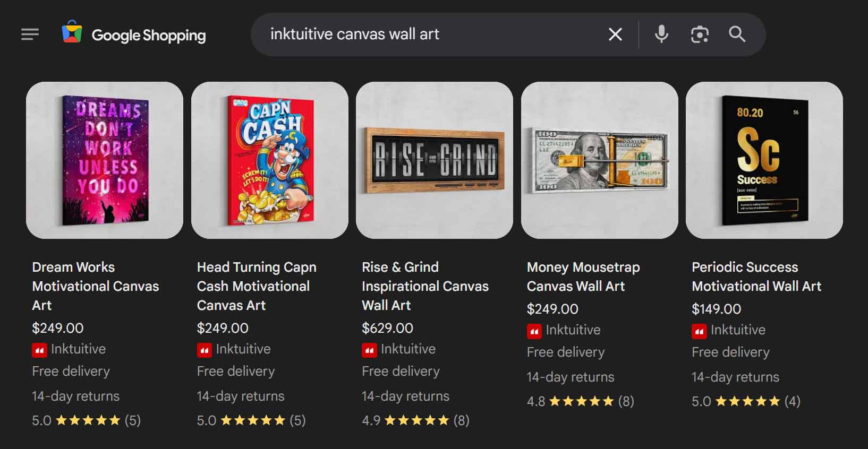Clear the search box with X
Viewport: 868px width, 449px height.
click(615, 34)
